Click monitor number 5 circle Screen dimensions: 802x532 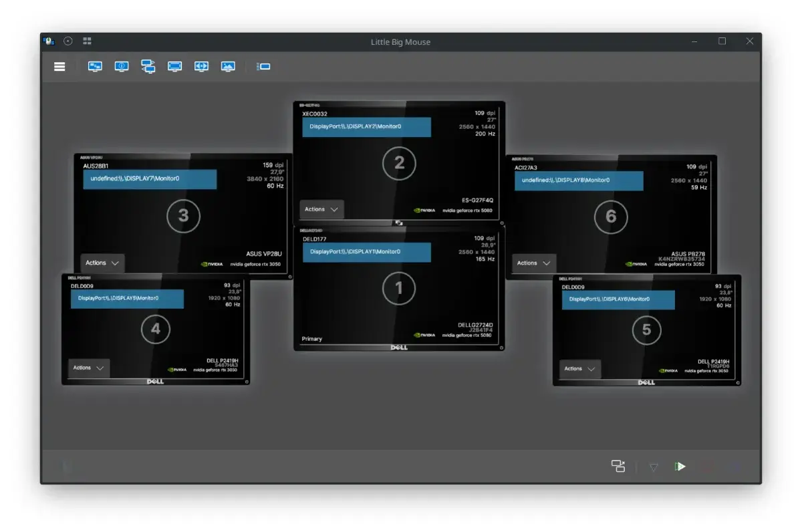click(646, 329)
